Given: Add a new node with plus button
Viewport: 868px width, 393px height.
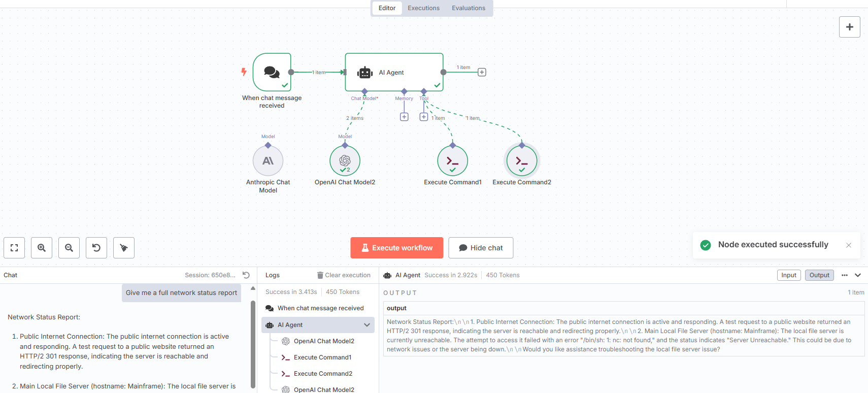Looking at the screenshot, I should click(x=850, y=27).
